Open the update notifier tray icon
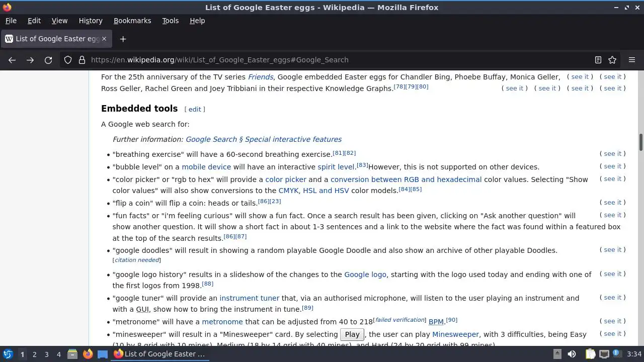 [x=617, y=354]
